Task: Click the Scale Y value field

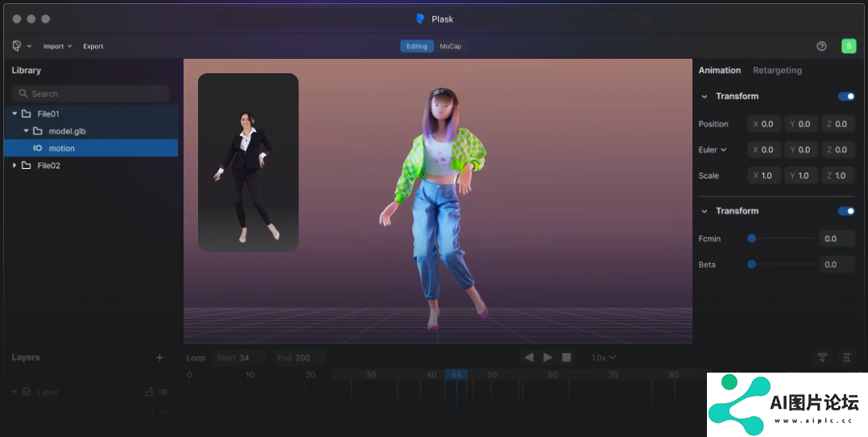Action: click(800, 175)
